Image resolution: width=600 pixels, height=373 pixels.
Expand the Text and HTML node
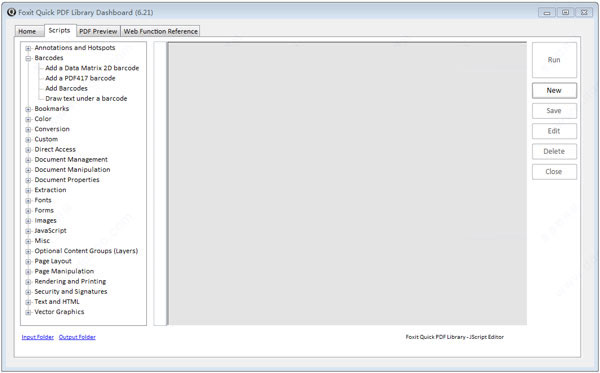tap(28, 302)
